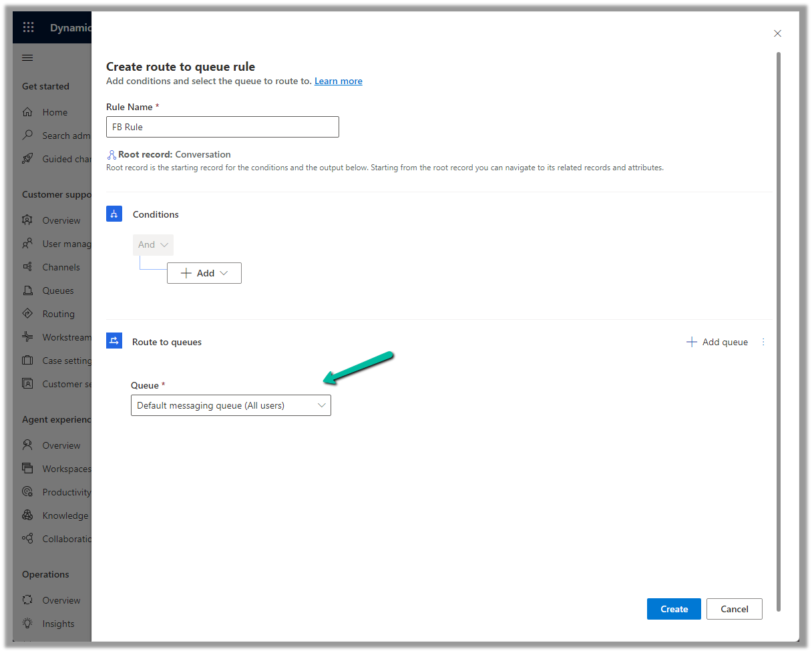Viewport: 812px width, 653px height.
Task: Follow the Learn more link
Action: click(338, 81)
